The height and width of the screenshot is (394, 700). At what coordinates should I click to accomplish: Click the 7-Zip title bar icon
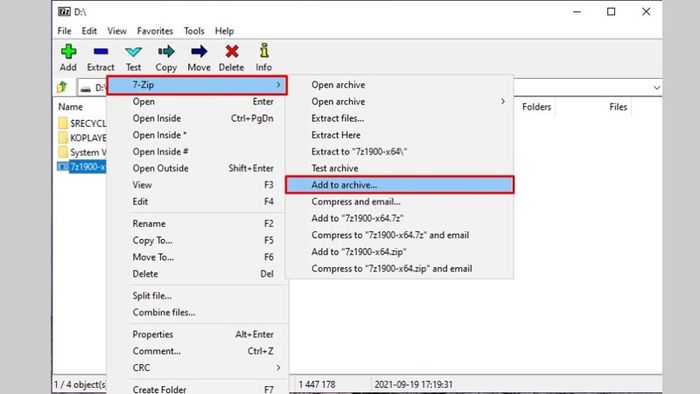coord(64,12)
